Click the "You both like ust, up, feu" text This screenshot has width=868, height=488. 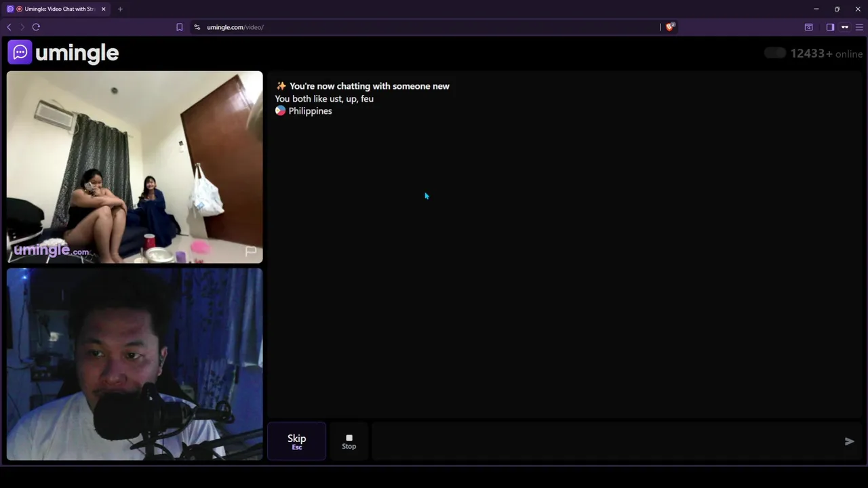pos(324,98)
